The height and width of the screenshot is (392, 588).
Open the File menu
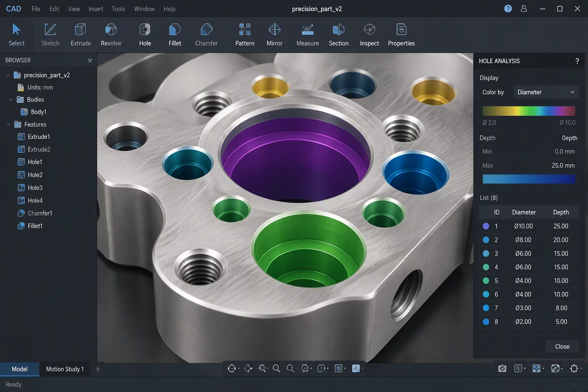36,9
